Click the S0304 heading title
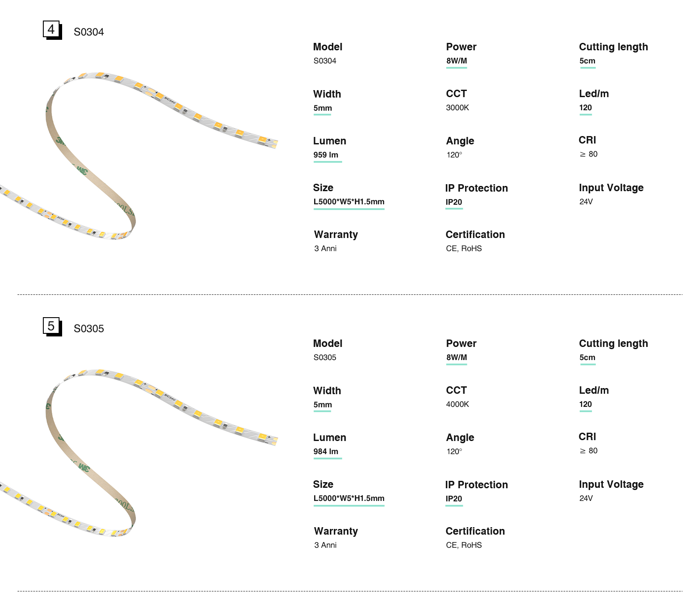Image resolution: width=700 pixels, height=595 pixels. pyautogui.click(x=89, y=32)
